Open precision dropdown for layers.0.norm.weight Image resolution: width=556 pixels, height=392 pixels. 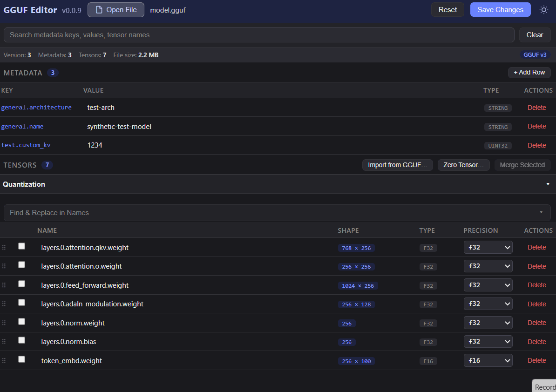pyautogui.click(x=488, y=323)
